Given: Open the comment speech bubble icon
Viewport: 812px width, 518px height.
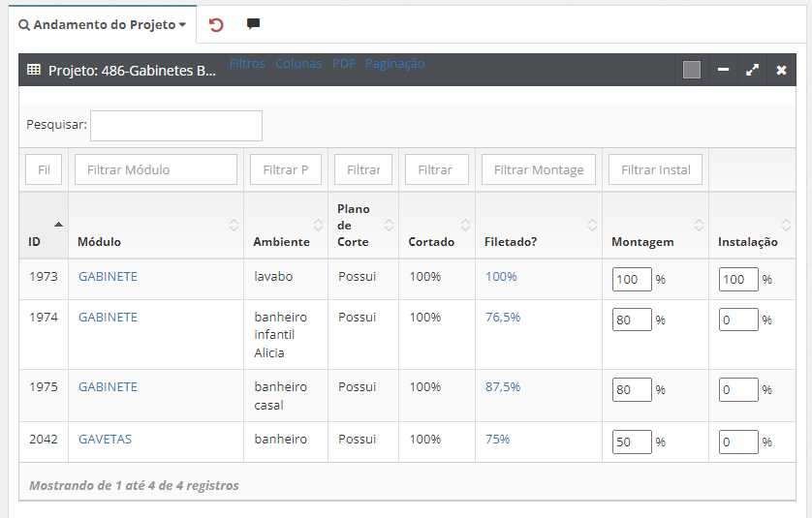Looking at the screenshot, I should click(x=253, y=24).
